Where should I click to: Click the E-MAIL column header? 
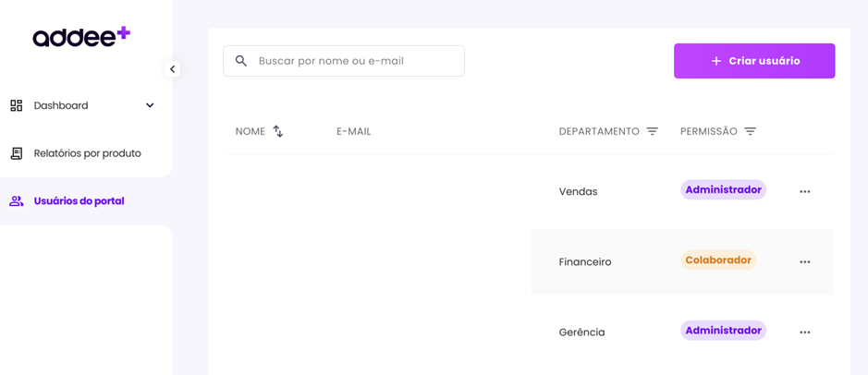pyautogui.click(x=354, y=132)
